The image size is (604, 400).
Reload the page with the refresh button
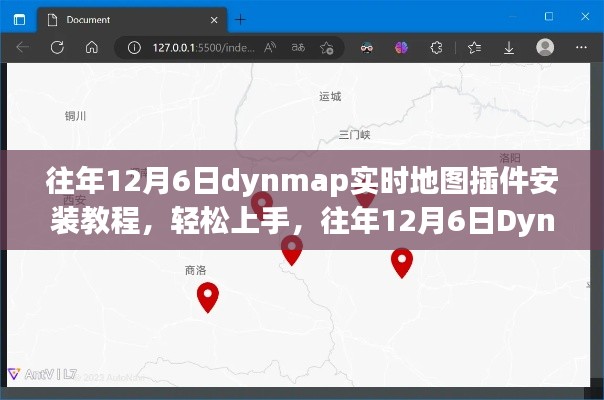[57, 47]
